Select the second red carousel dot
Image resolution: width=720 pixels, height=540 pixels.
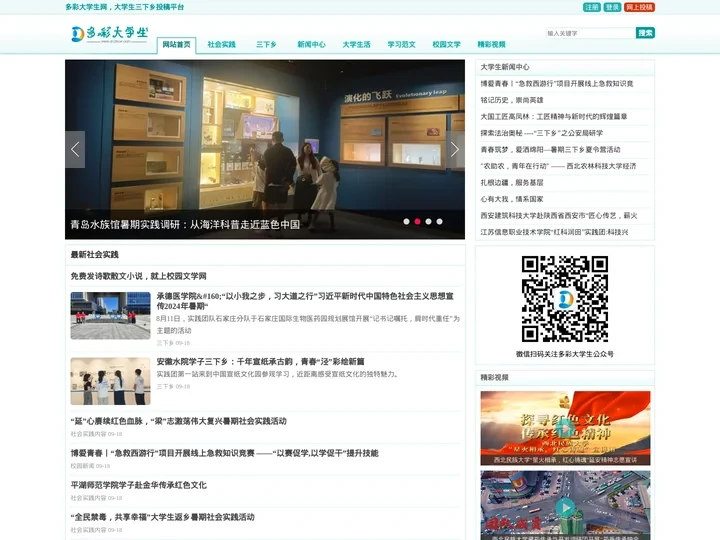pos(417,221)
